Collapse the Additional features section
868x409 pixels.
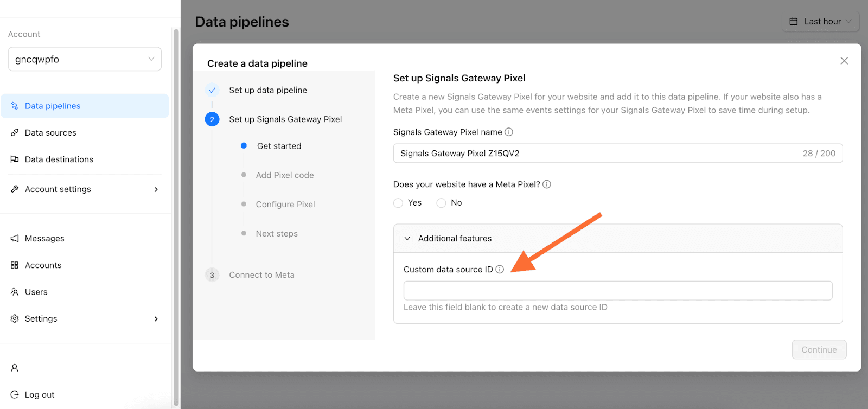tap(618, 239)
